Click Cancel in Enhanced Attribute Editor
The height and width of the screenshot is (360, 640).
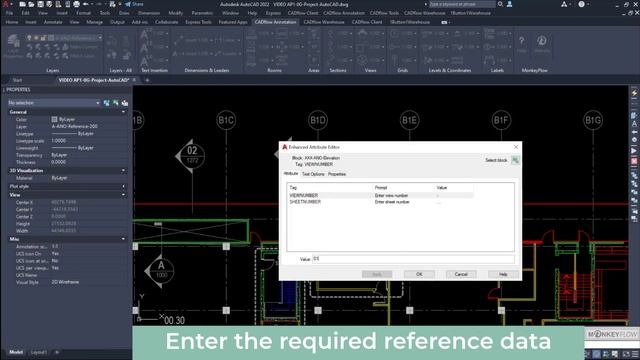(461, 274)
